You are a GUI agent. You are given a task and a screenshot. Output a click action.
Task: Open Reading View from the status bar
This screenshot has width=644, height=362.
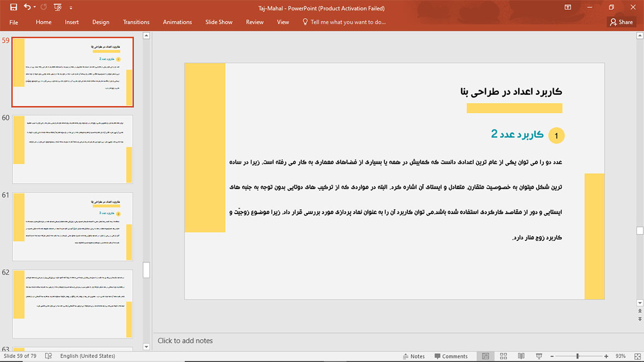point(521,356)
